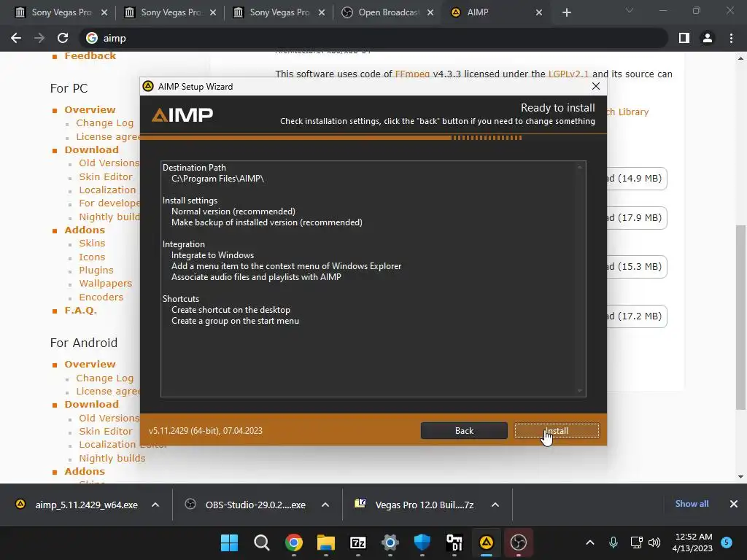Open the Feedback link in the sidebar

tap(90, 55)
